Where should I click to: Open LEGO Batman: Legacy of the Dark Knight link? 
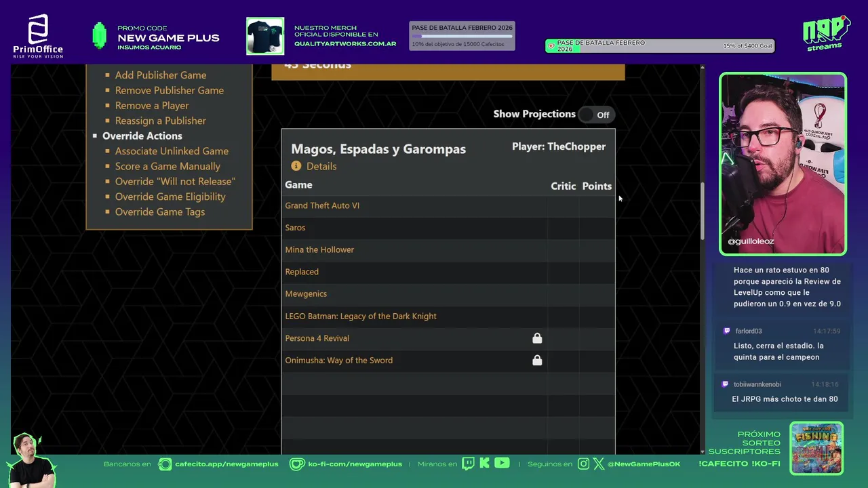361,316
